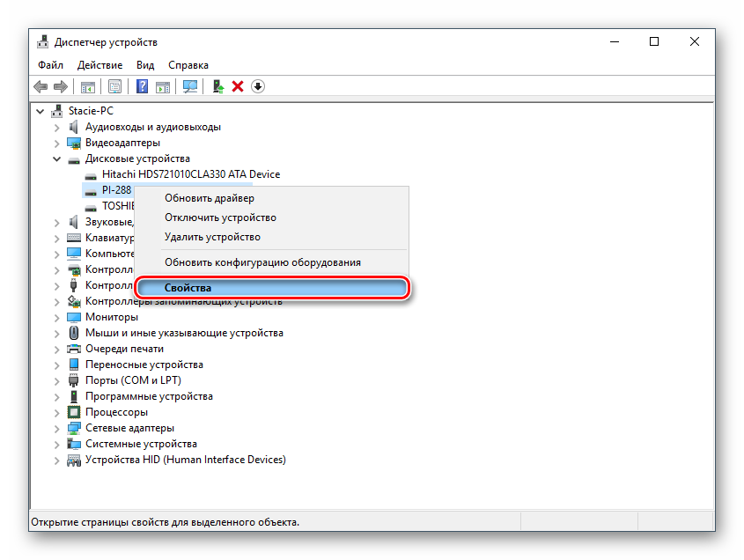Viewport: 744px width, 560px height.
Task: Scan for hardware changes monitor icon
Action: click(x=189, y=86)
